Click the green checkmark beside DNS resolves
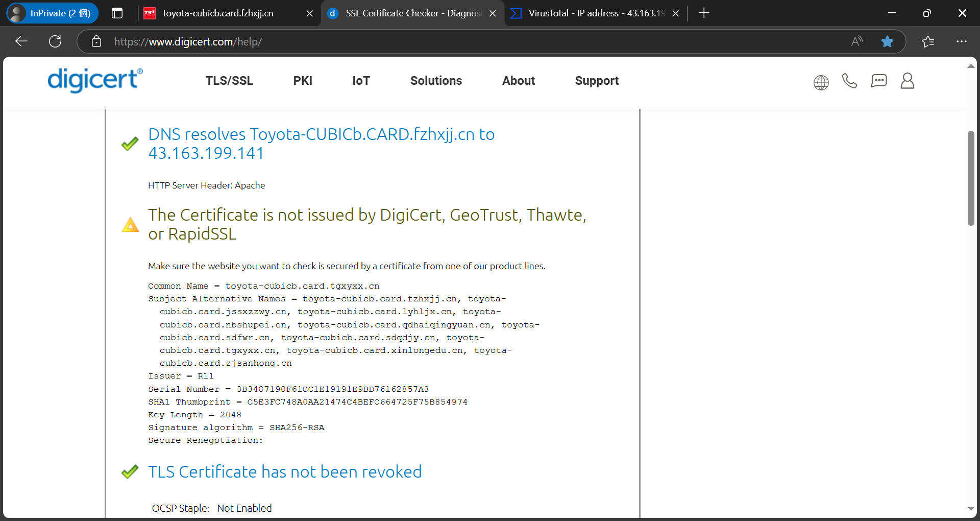980x521 pixels. coord(130,144)
